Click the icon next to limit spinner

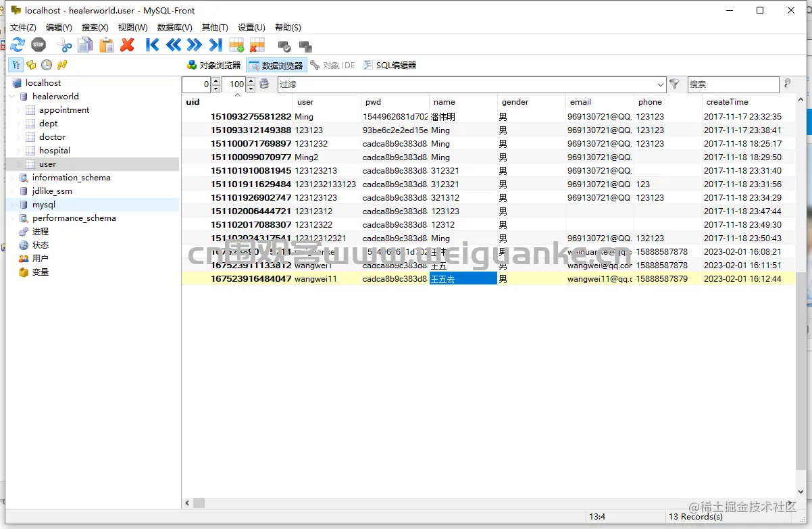(x=264, y=84)
